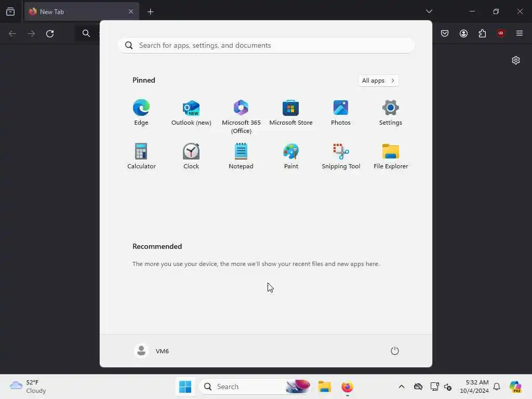
Task: Open the Paint app
Action: point(291,156)
